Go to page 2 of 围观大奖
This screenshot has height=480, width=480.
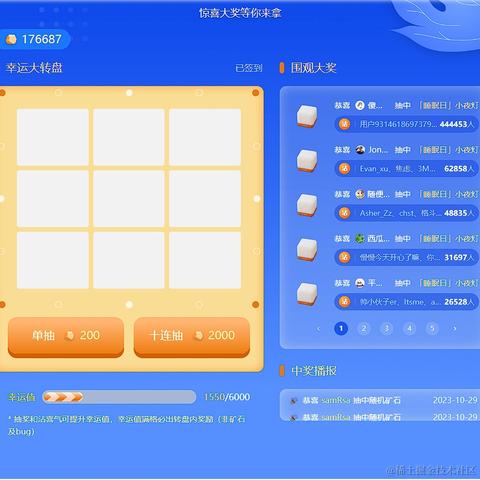(x=364, y=328)
